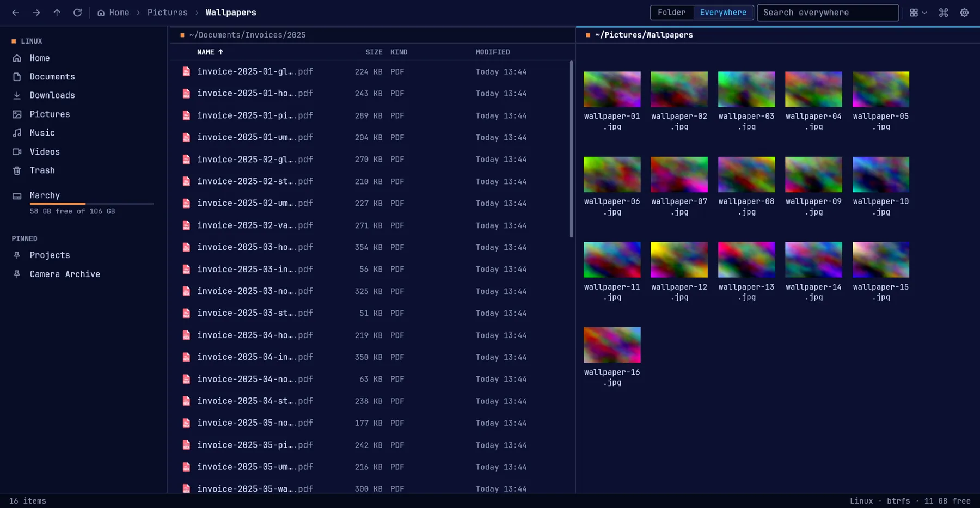980x508 pixels.
Task: Open the pinned Projects pin icon
Action: click(17, 255)
